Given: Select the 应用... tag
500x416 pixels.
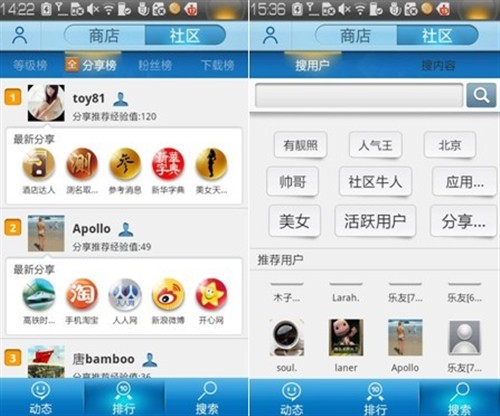Looking at the screenshot, I should click(465, 182).
